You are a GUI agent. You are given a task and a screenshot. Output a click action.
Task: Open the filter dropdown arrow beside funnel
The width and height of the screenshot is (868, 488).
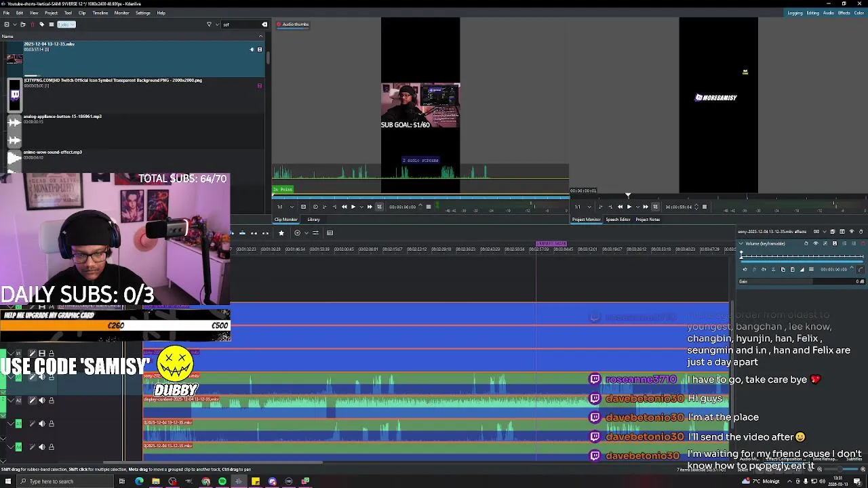point(217,24)
